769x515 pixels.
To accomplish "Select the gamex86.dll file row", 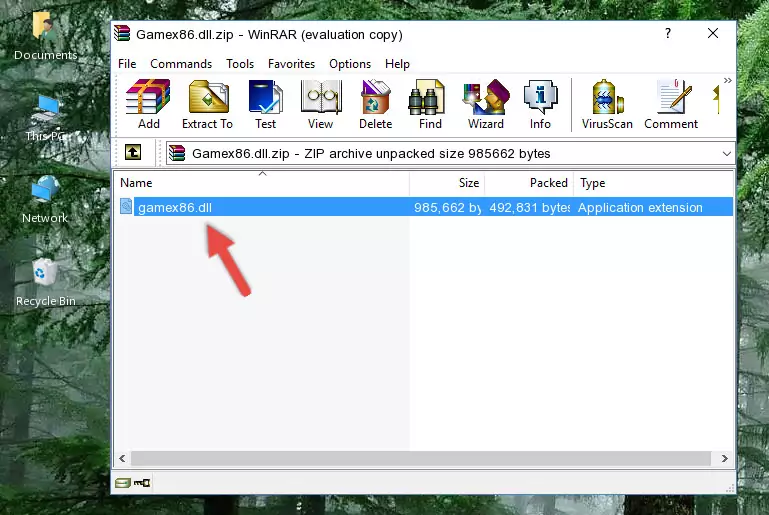I will (x=425, y=207).
